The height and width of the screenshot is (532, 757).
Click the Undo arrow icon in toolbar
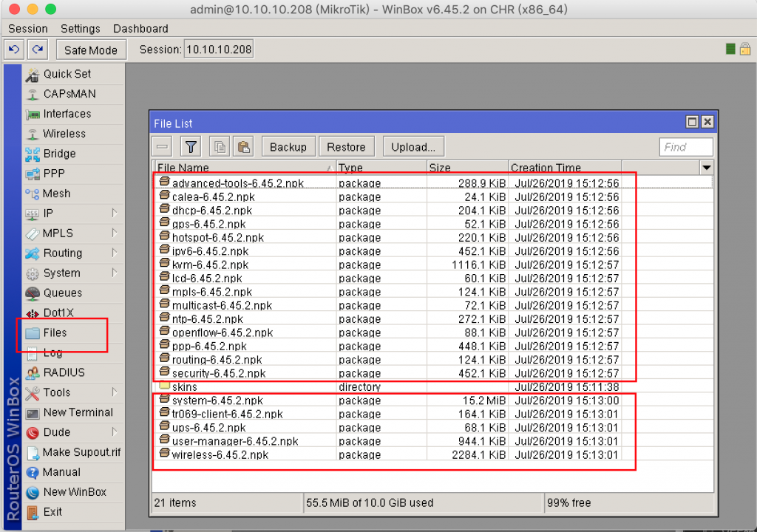[14, 50]
